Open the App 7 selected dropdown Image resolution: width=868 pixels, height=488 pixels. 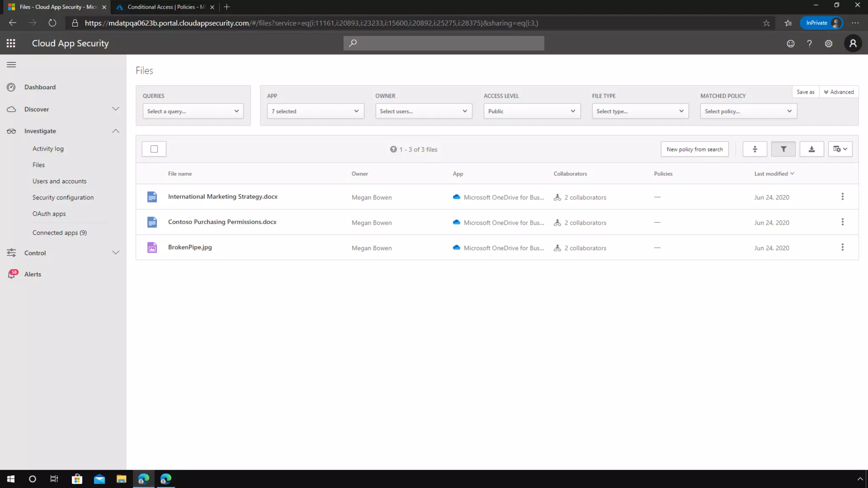315,111
